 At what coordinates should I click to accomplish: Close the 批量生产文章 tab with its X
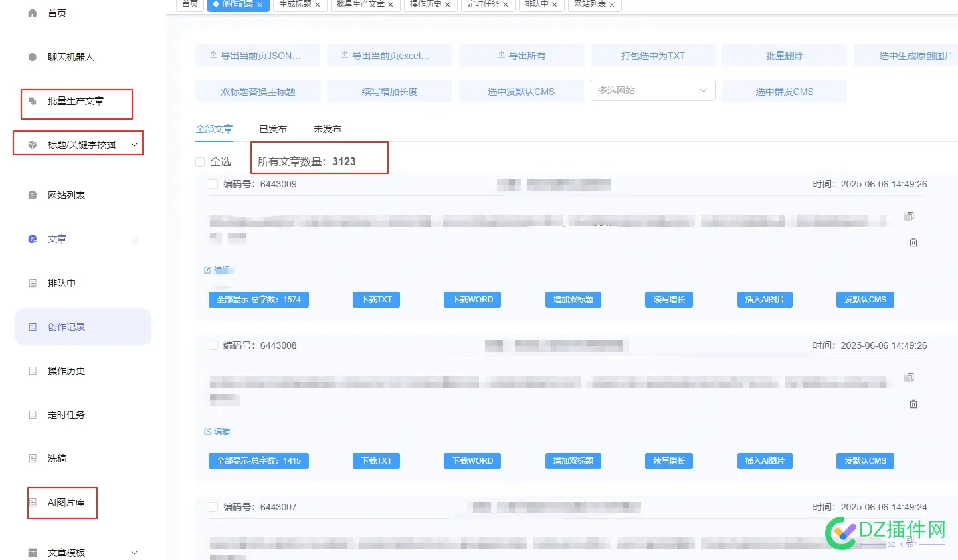(391, 5)
